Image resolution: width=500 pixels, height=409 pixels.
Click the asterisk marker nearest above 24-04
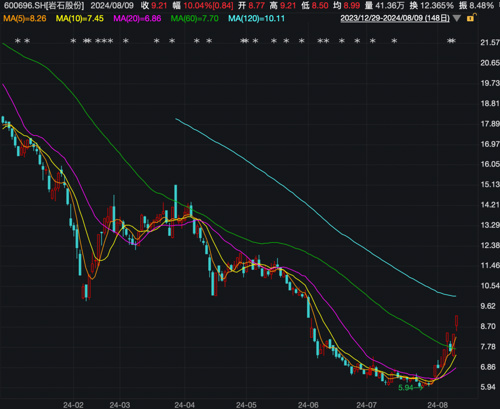[x=197, y=41]
